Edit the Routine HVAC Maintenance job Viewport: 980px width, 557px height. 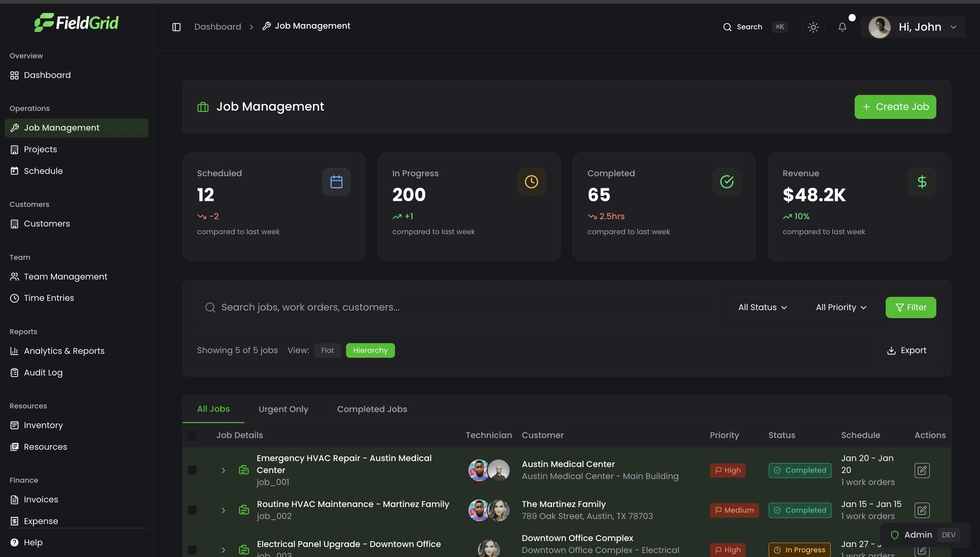922,510
